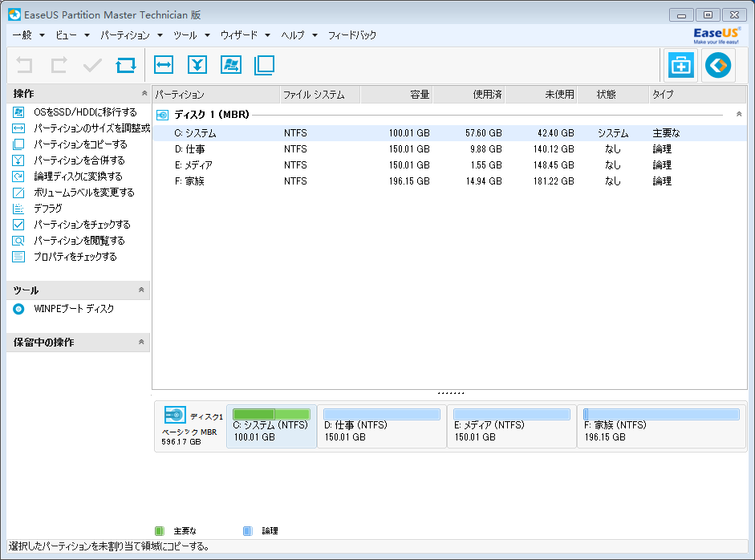The width and height of the screenshot is (755, 560).
Task: Click icon beside パーティションをコピーする
Action: 18,144
